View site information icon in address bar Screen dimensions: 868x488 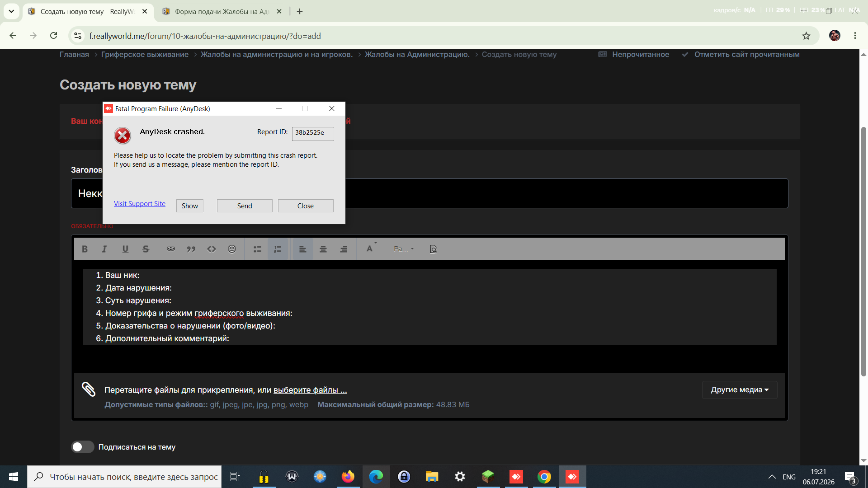pyautogui.click(x=78, y=36)
